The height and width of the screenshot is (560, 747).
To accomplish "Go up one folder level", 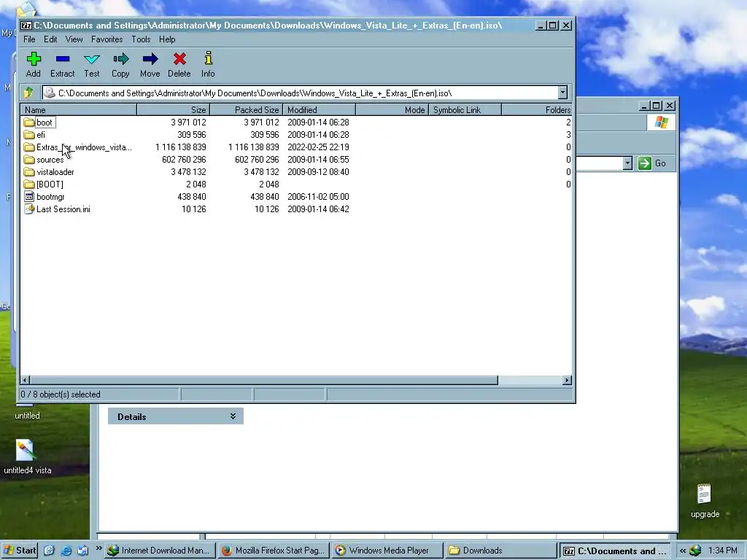I will [x=28, y=93].
